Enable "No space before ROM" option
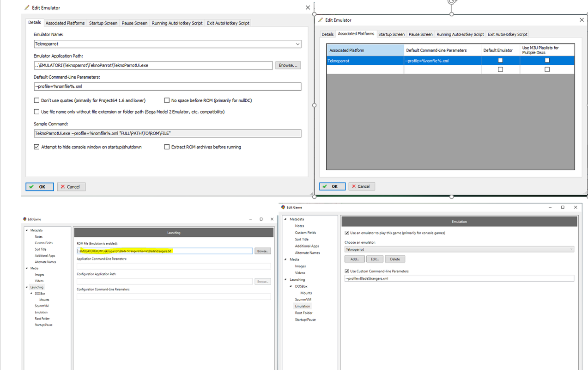The width and height of the screenshot is (588, 370). point(167,100)
